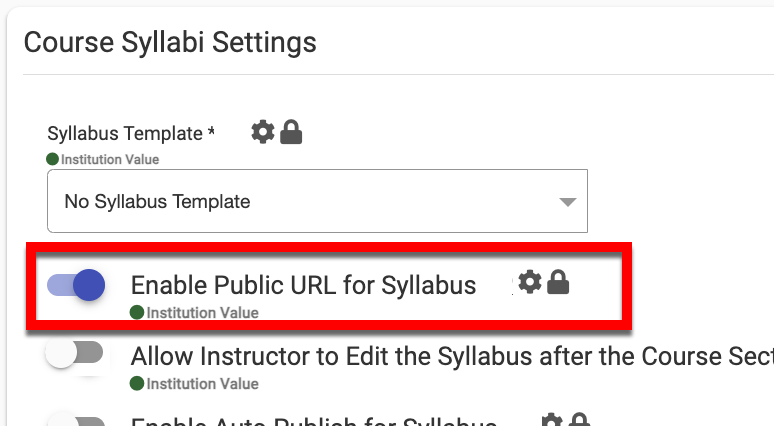Toggle the Enable Auto Publish for Syllabus switch
Image resolution: width=774 pixels, height=426 pixels.
point(75,420)
